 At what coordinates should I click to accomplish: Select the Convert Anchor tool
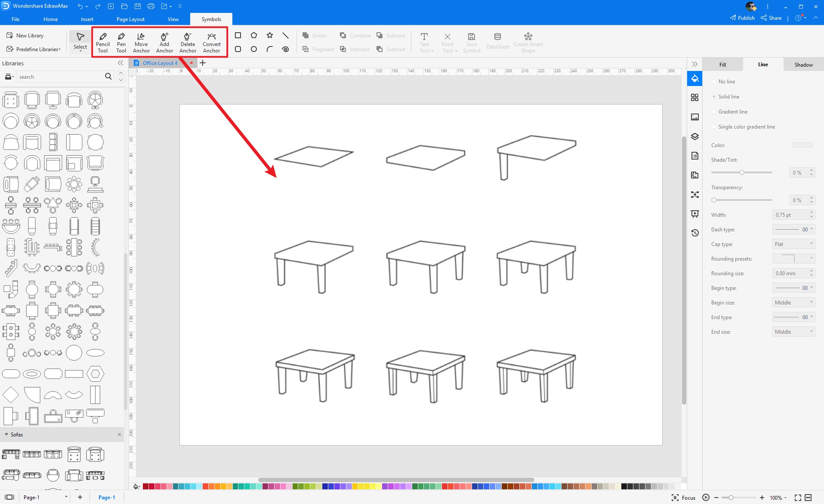click(x=211, y=42)
